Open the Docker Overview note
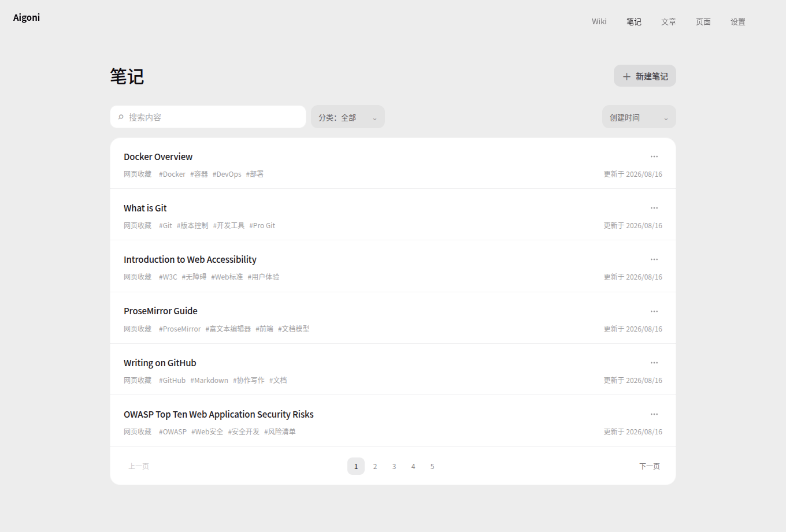The image size is (786, 532). [158, 157]
